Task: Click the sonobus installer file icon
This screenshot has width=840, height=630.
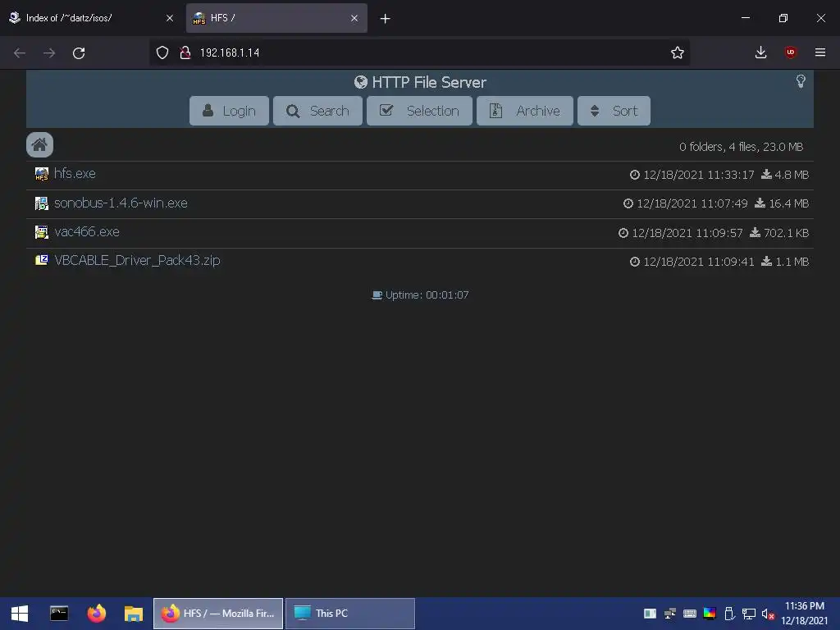Action: 41,203
